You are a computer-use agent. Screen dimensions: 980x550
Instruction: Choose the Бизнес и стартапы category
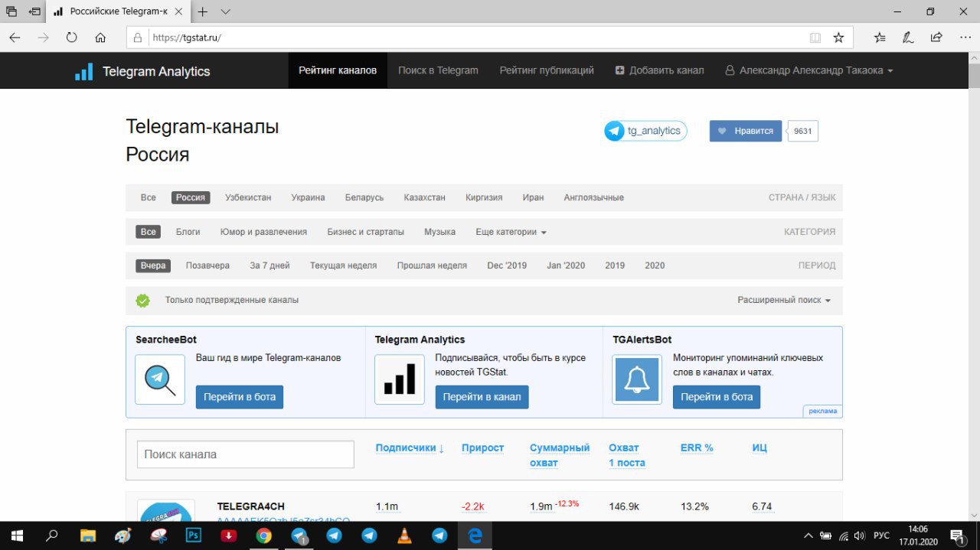point(365,232)
